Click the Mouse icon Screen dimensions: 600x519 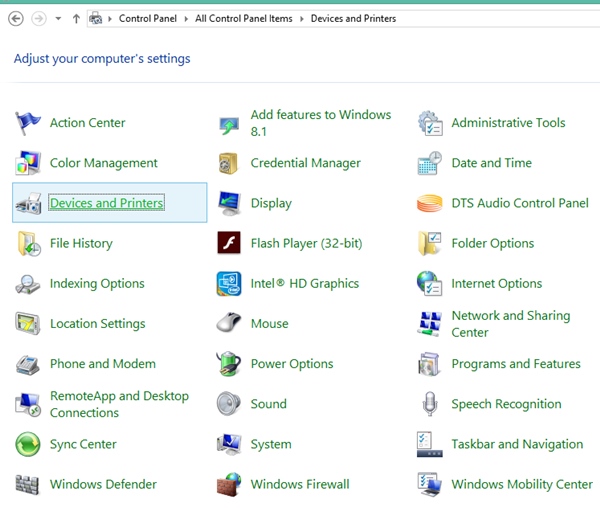[x=229, y=323]
